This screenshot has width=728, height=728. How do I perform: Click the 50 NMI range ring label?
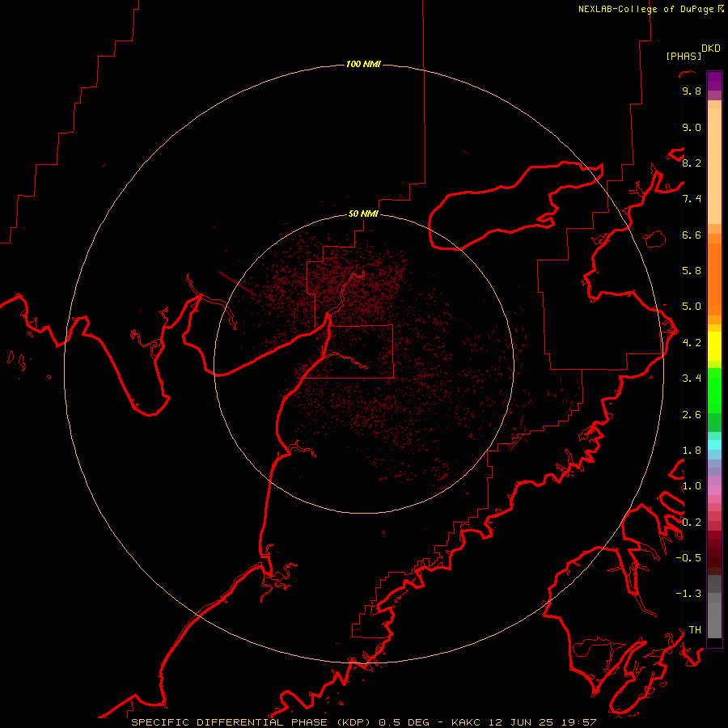pos(363,214)
